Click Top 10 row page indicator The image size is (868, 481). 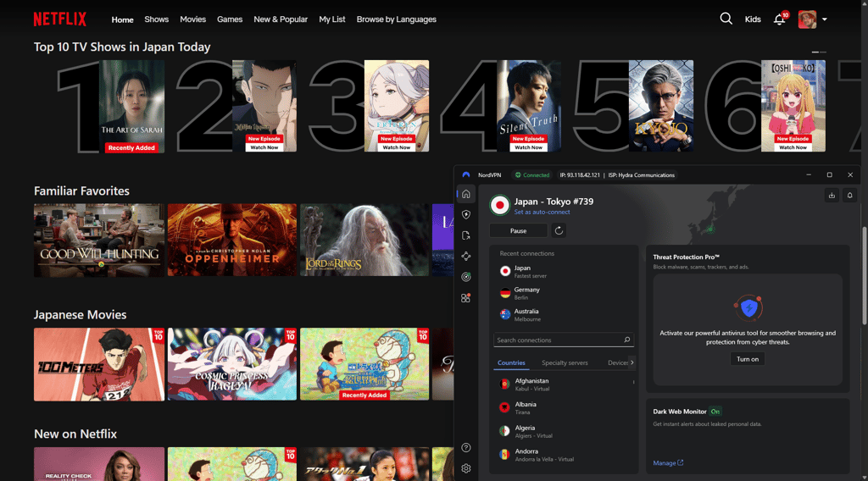point(819,52)
